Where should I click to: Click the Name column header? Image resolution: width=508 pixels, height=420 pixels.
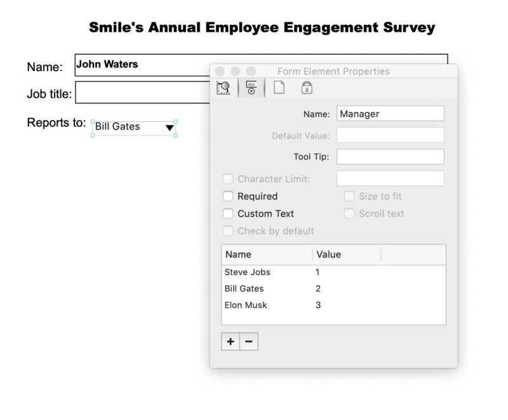point(267,254)
